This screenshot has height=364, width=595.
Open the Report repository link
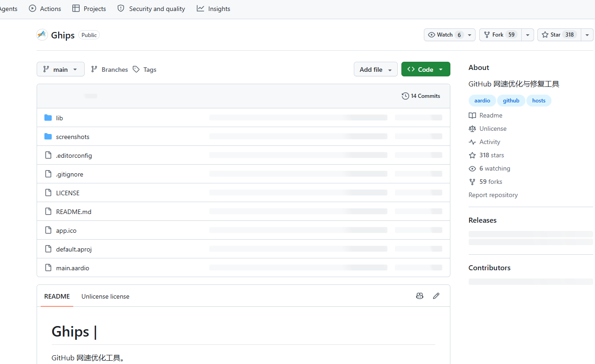(x=493, y=195)
